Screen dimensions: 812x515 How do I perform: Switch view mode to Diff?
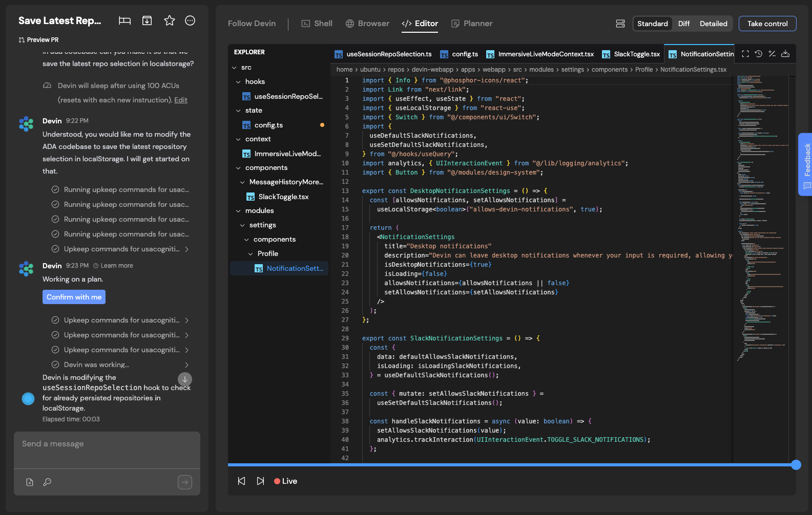(x=684, y=24)
